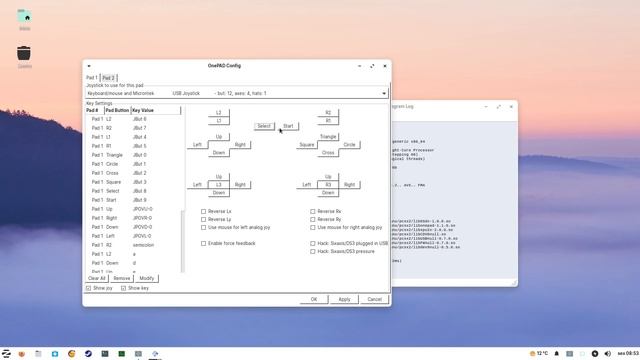The width and height of the screenshot is (640, 360).
Task: Sort by the Pad Button column header
Action: [x=117, y=110]
